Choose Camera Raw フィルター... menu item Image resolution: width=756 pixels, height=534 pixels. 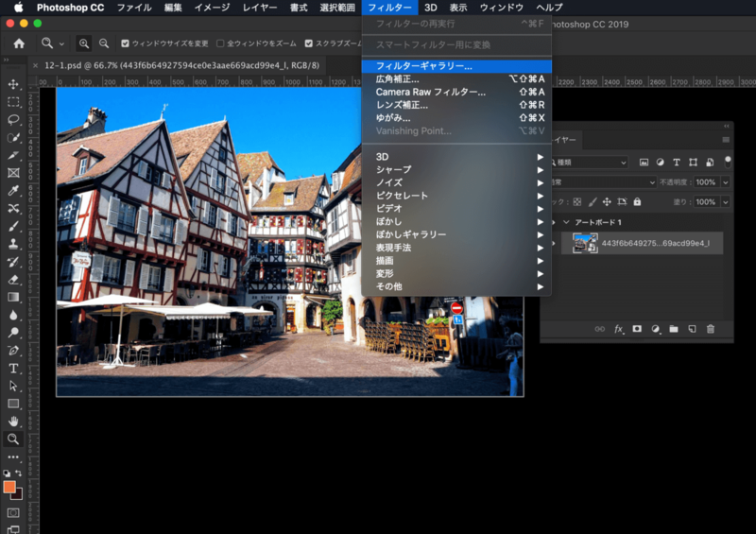tap(456, 92)
